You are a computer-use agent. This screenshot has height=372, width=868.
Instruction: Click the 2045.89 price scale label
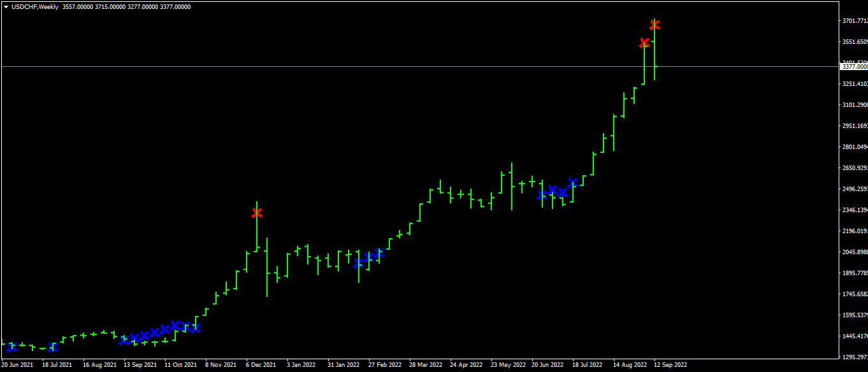pos(855,252)
